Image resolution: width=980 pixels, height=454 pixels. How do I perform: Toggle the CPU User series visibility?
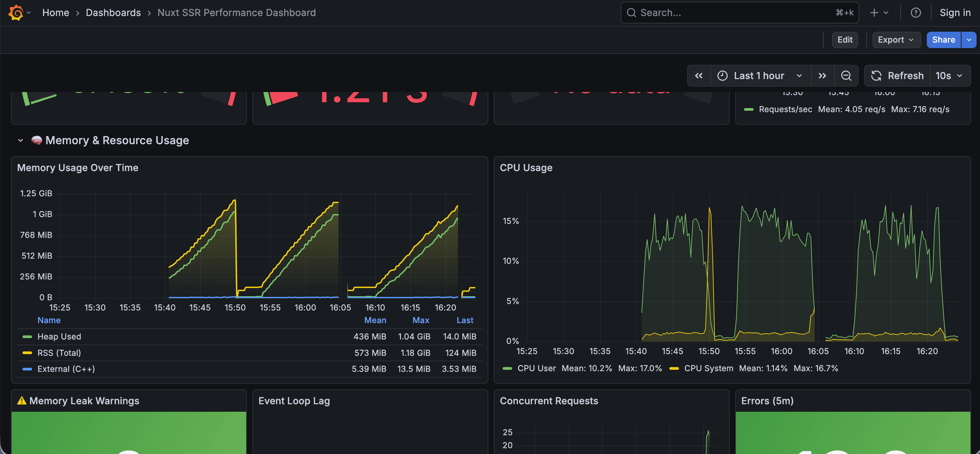click(x=536, y=368)
